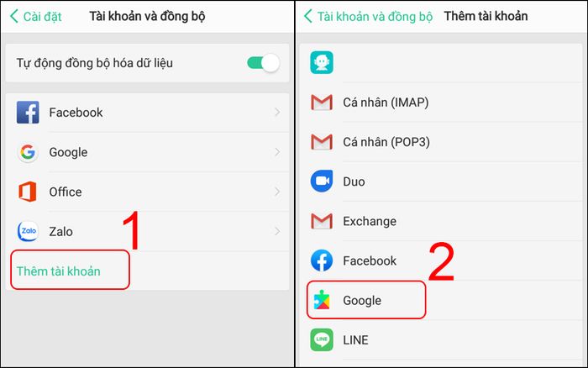Select the Duo video camera icon

(x=322, y=181)
